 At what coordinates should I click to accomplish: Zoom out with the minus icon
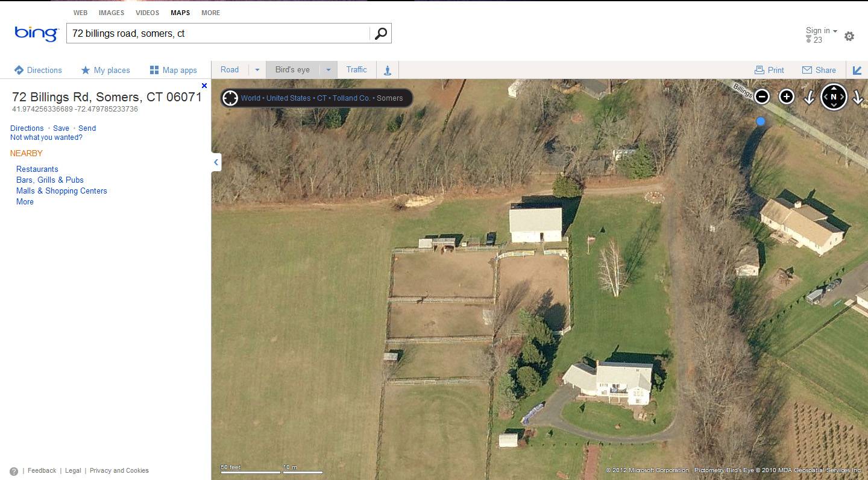click(762, 96)
